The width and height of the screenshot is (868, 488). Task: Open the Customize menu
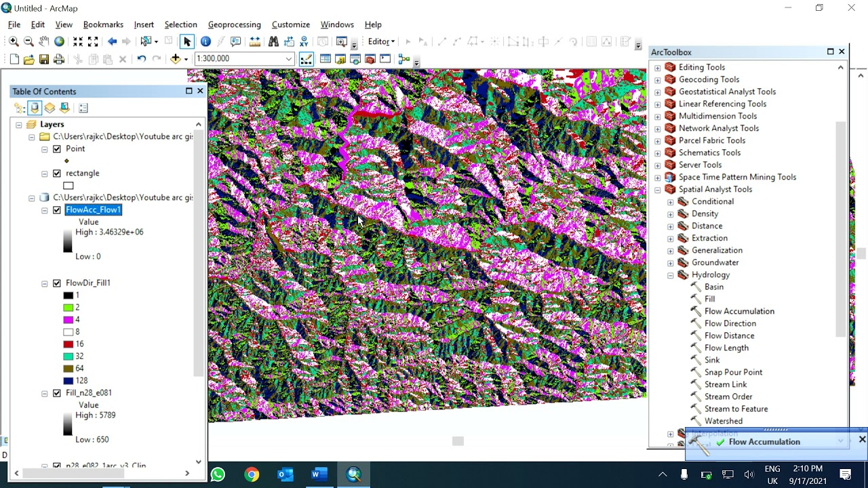[290, 24]
